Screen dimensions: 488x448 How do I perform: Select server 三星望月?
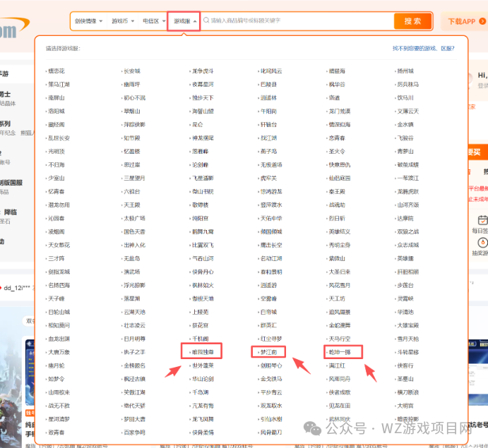pos(134,178)
